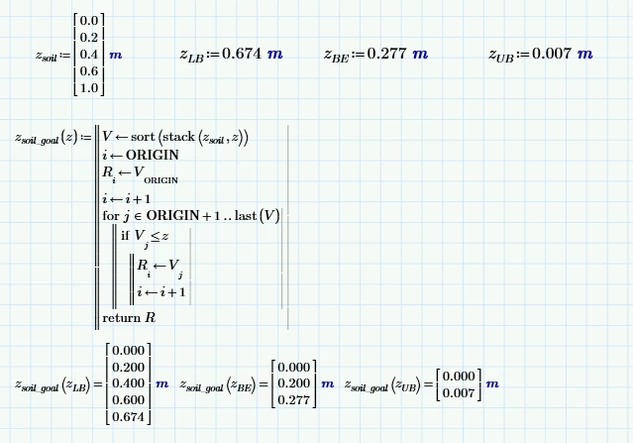Click the 'return R' statement
633x443 pixels.
[x=129, y=318]
